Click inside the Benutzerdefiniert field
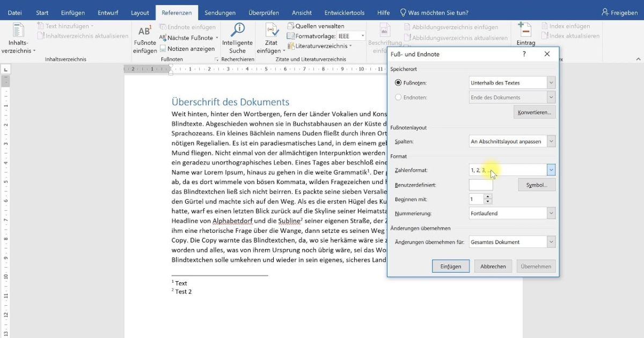The width and height of the screenshot is (644, 338). 480,184
